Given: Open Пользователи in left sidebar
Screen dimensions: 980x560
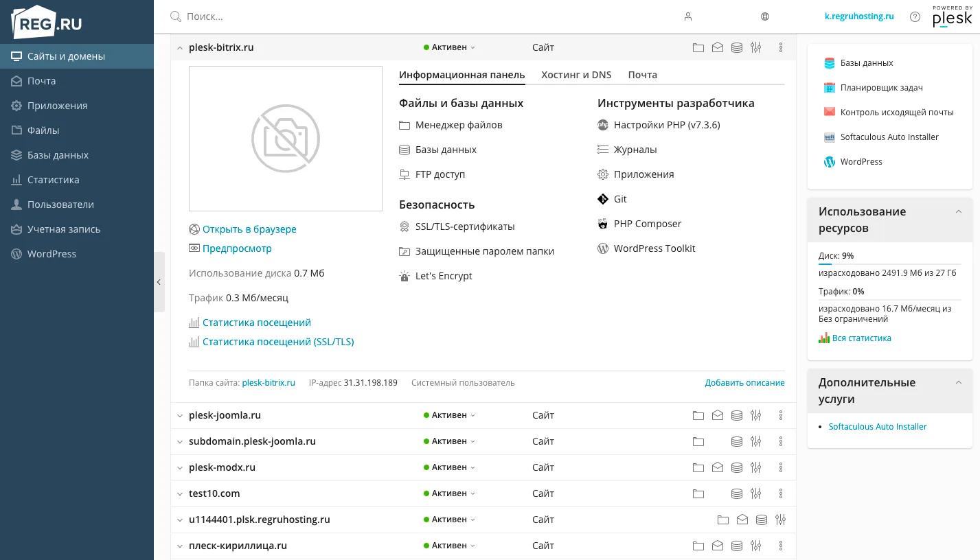Looking at the screenshot, I should point(77,205).
